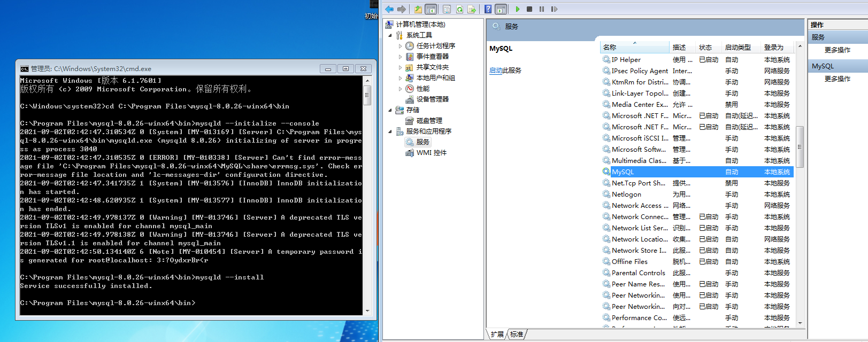Select the IP Helper service row
This screenshot has width=868, height=342.
point(697,60)
